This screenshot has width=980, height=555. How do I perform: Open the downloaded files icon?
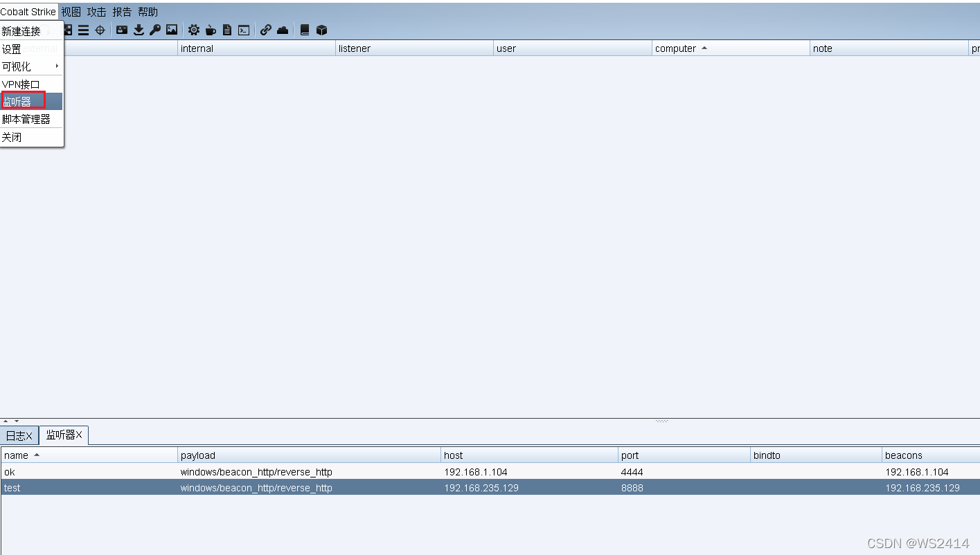tap(139, 30)
